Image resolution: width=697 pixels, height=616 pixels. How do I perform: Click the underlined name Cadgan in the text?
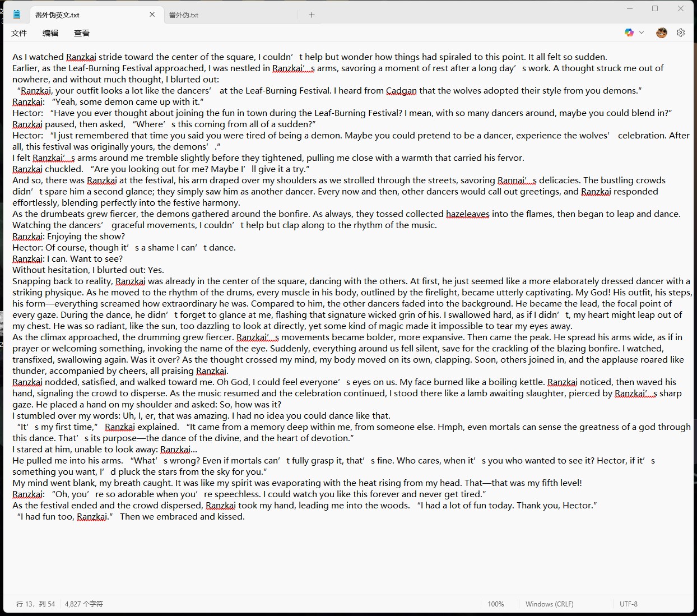tap(401, 91)
